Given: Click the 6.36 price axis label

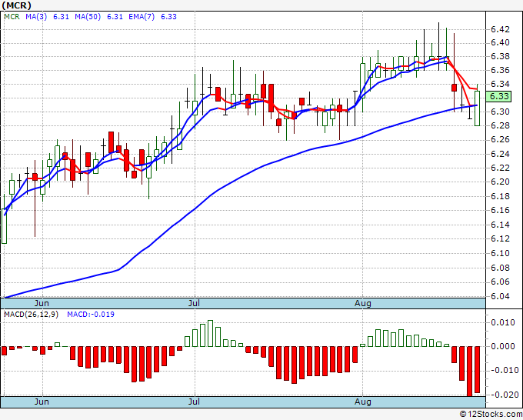Looking at the screenshot, I should click(x=500, y=70).
